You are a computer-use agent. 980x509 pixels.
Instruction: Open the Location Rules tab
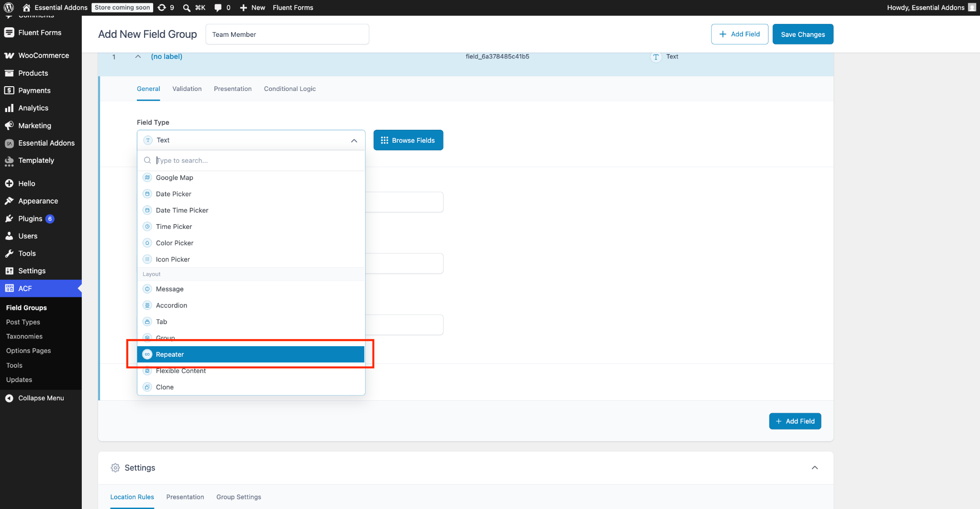pos(132,497)
